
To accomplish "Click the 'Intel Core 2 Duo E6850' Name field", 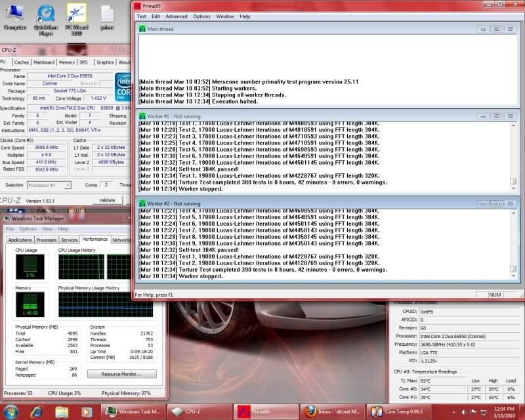I will coord(70,76).
